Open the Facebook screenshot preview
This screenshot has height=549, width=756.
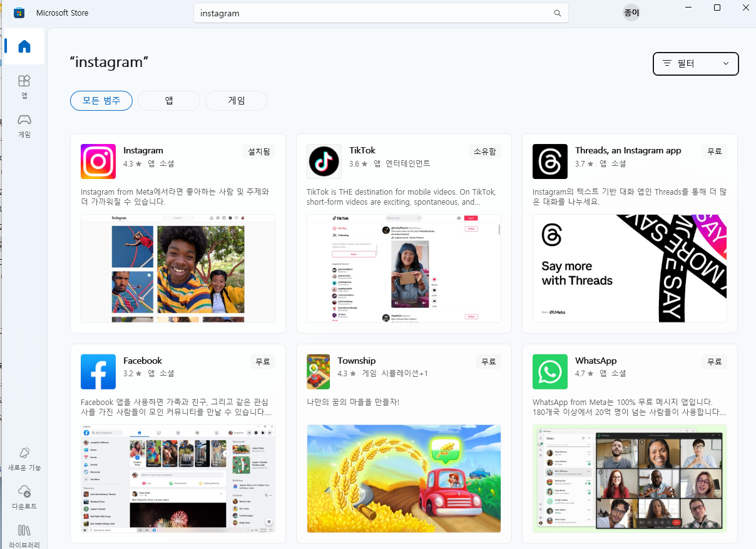coord(178,479)
